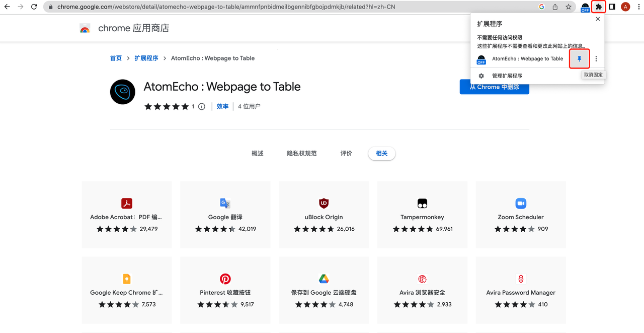The height and width of the screenshot is (333, 644).
Task: Click the share page icon
Action: click(555, 7)
